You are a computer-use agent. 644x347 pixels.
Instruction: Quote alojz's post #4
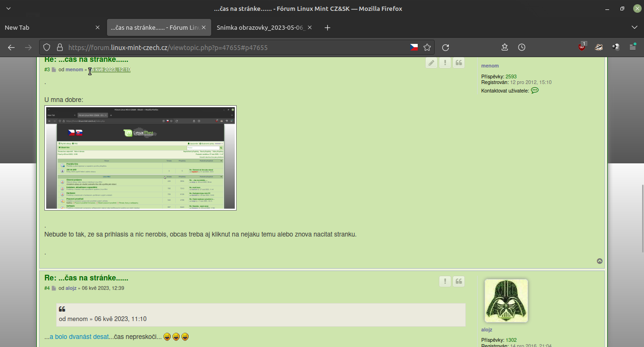(459, 282)
